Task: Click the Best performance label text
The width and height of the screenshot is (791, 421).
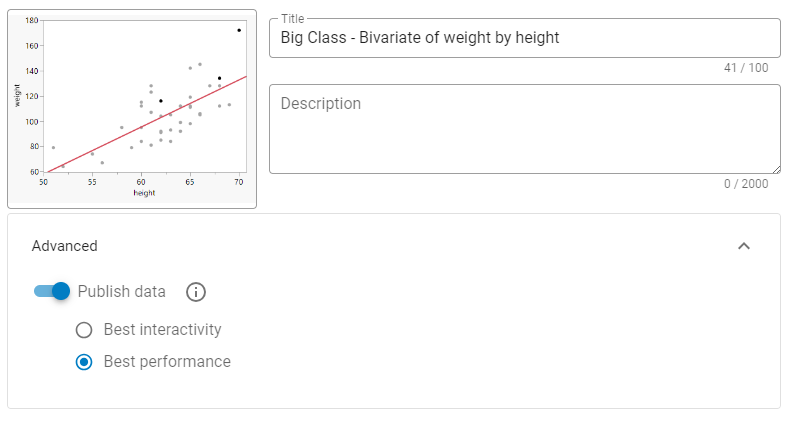Action: pos(167,362)
